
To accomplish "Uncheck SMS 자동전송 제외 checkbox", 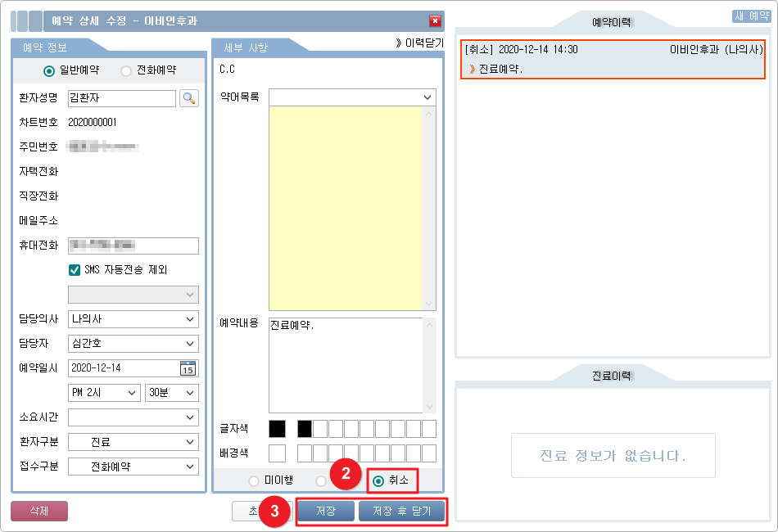I will [75, 270].
